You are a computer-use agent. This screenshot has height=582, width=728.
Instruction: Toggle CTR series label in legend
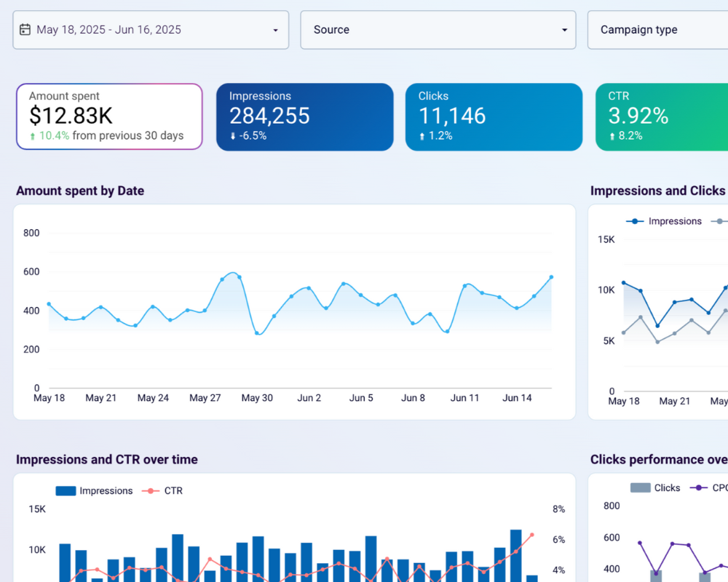(x=173, y=491)
